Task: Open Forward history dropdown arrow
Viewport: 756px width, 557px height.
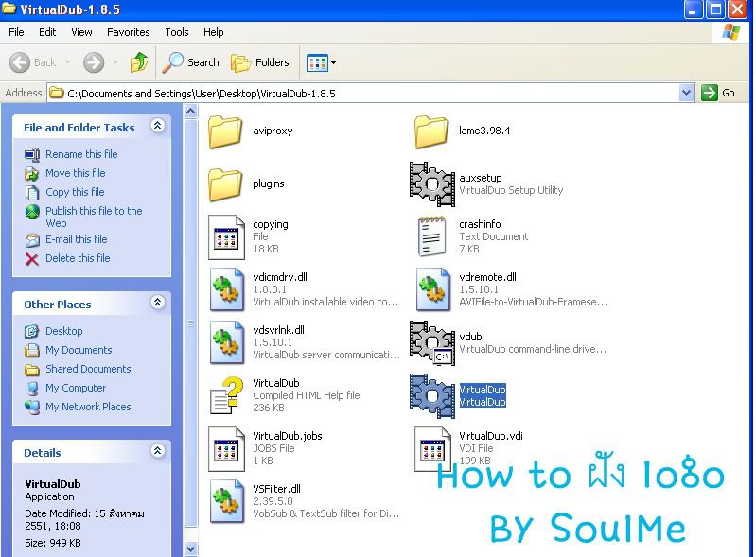Action: click(x=115, y=62)
